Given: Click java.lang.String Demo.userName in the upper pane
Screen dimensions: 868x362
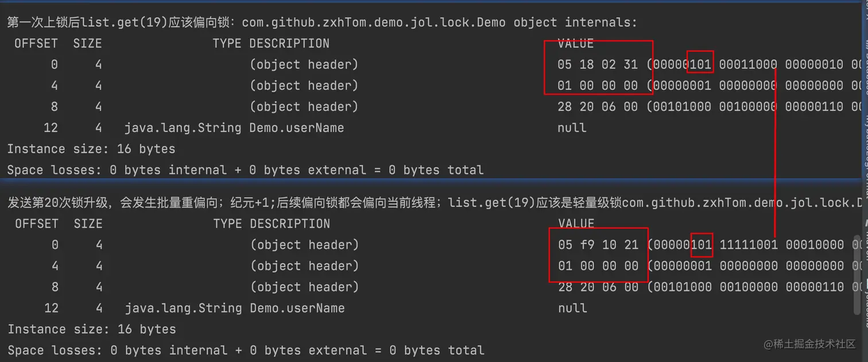Looking at the screenshot, I should 234,128.
